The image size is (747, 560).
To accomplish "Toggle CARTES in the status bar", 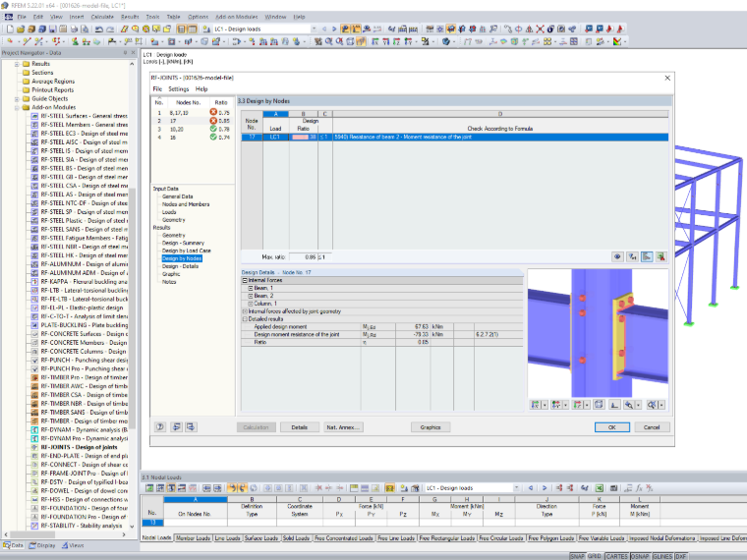I will (616, 556).
